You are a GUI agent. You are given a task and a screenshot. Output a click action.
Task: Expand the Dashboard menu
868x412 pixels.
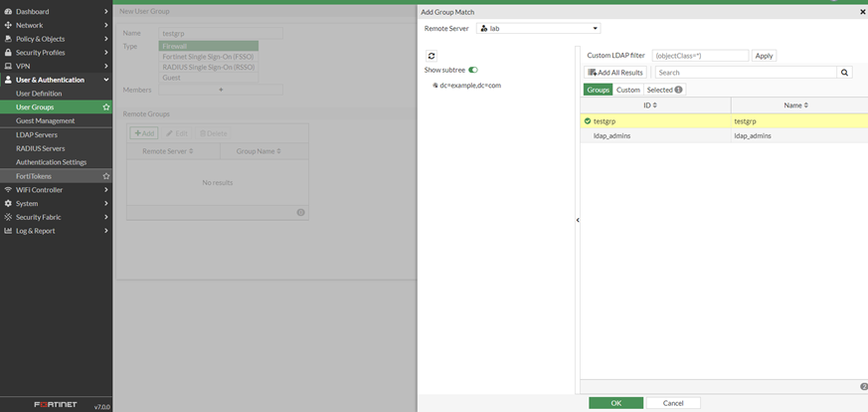point(105,12)
